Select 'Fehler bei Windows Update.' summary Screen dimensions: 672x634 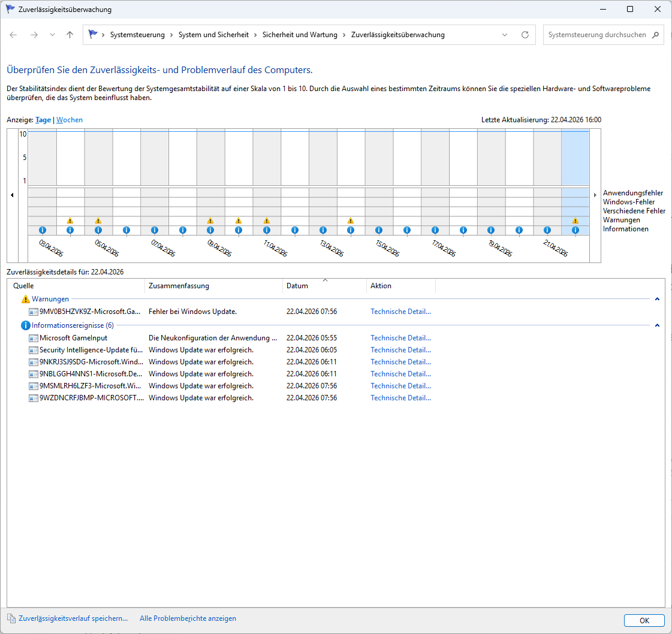pyautogui.click(x=192, y=312)
